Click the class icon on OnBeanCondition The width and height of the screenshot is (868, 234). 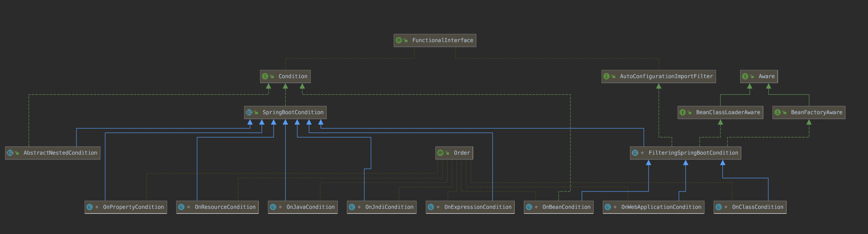[x=529, y=207]
